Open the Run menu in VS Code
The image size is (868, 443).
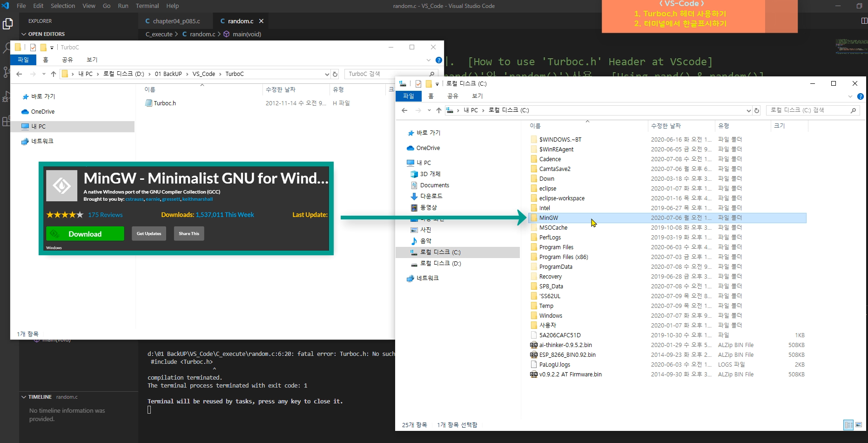pos(123,6)
